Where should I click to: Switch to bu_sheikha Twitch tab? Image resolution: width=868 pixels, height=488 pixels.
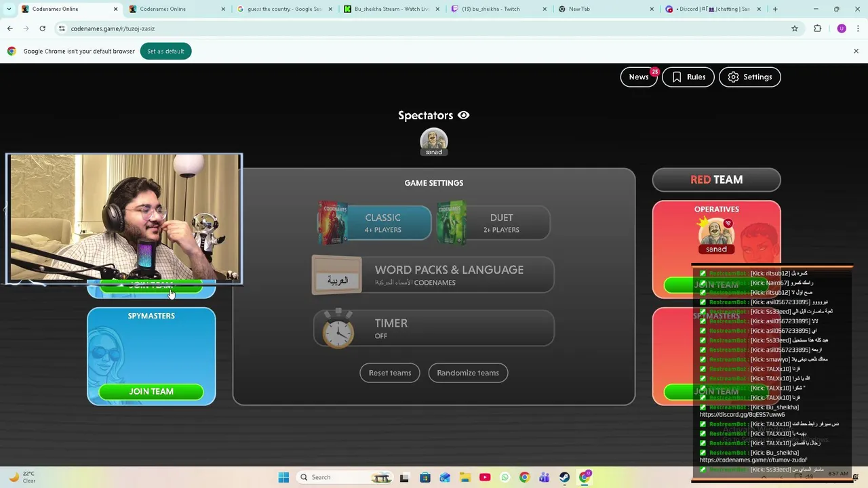coord(499,9)
